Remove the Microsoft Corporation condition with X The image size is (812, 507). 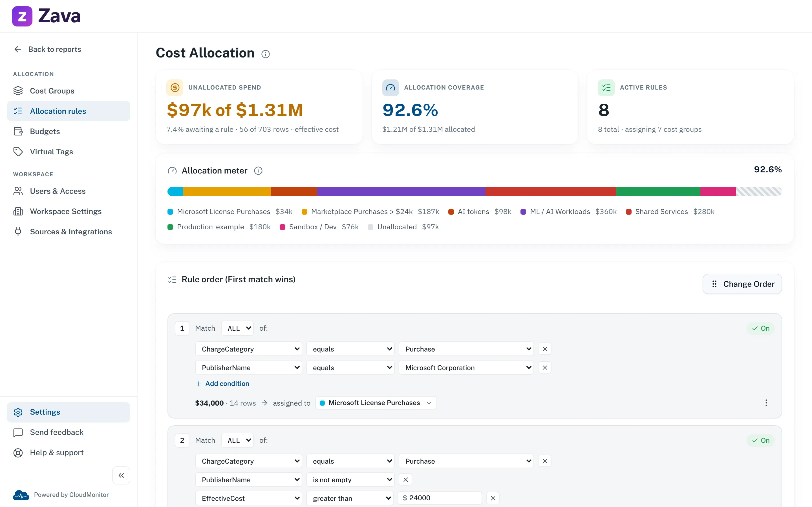545,368
